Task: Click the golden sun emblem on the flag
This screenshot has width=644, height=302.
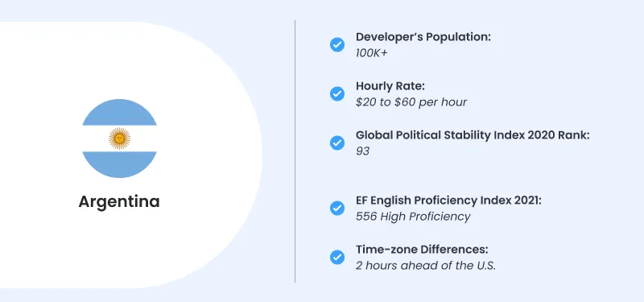Action: tap(119, 138)
